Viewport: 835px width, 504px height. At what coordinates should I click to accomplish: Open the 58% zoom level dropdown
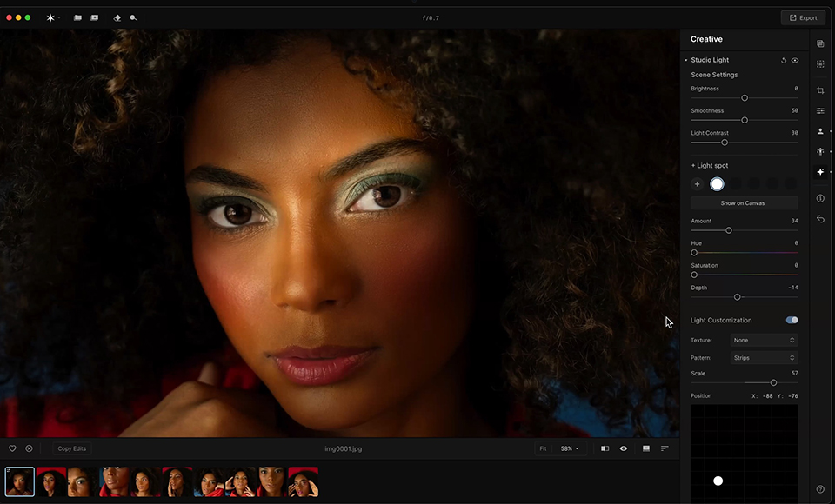(569, 448)
